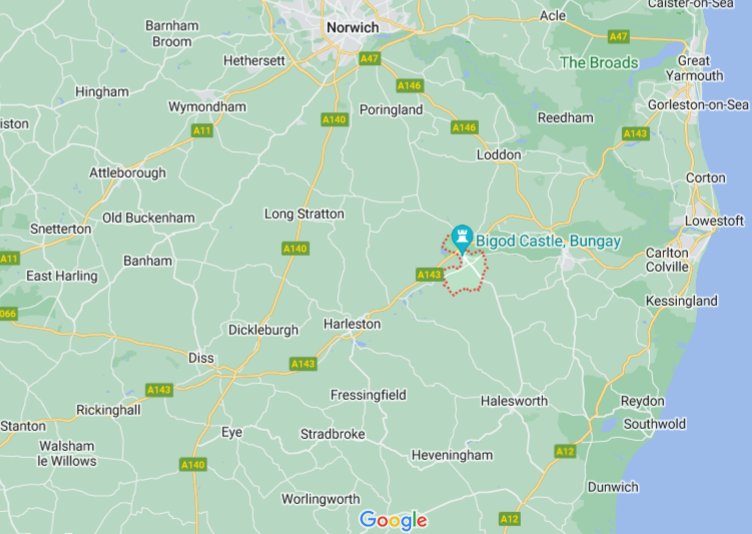Click the Halesworth town label
Viewport: 752px width, 534px height.
click(x=514, y=401)
